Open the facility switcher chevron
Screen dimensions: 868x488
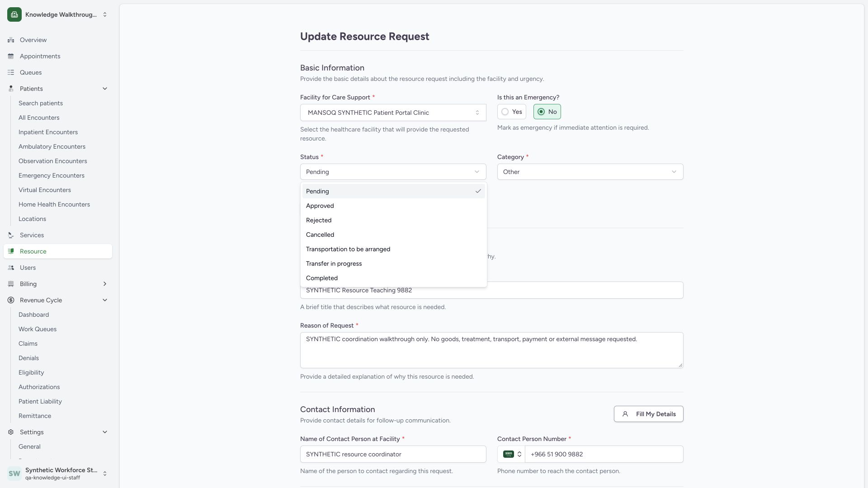(x=105, y=14)
